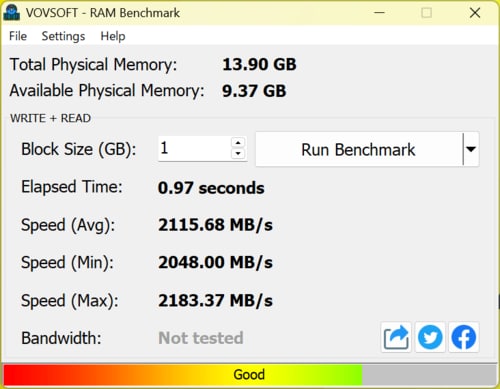The image size is (500, 389).
Task: Click the share export icon
Action: click(x=396, y=337)
